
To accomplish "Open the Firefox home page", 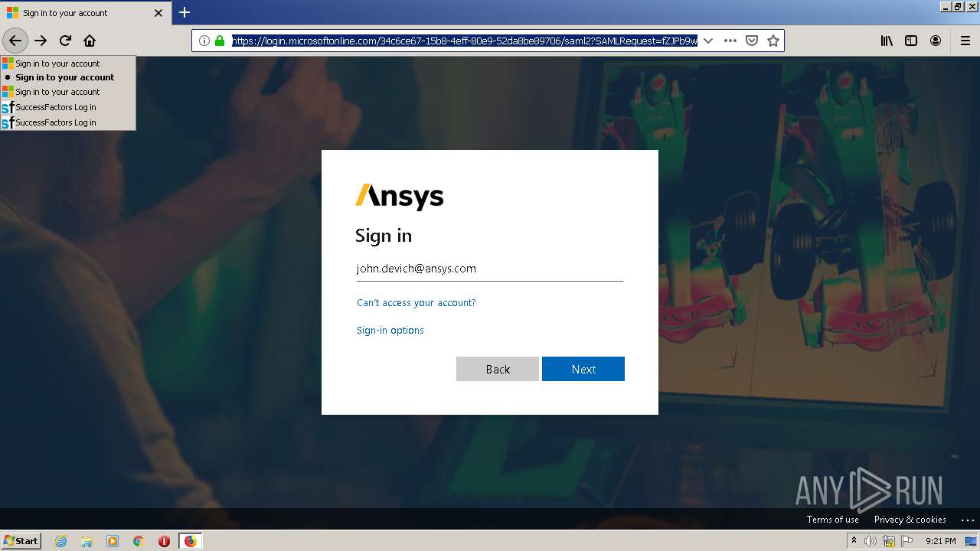I will pyautogui.click(x=90, y=41).
